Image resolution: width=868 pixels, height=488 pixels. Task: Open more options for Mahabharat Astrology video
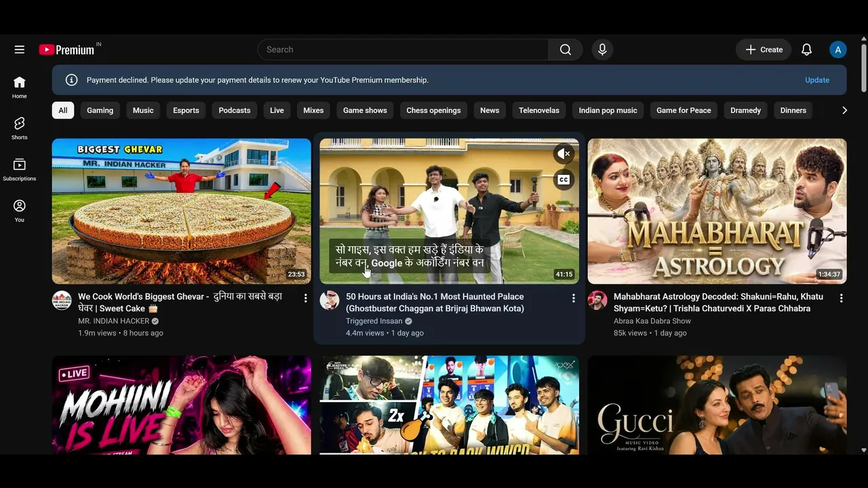[x=842, y=298]
